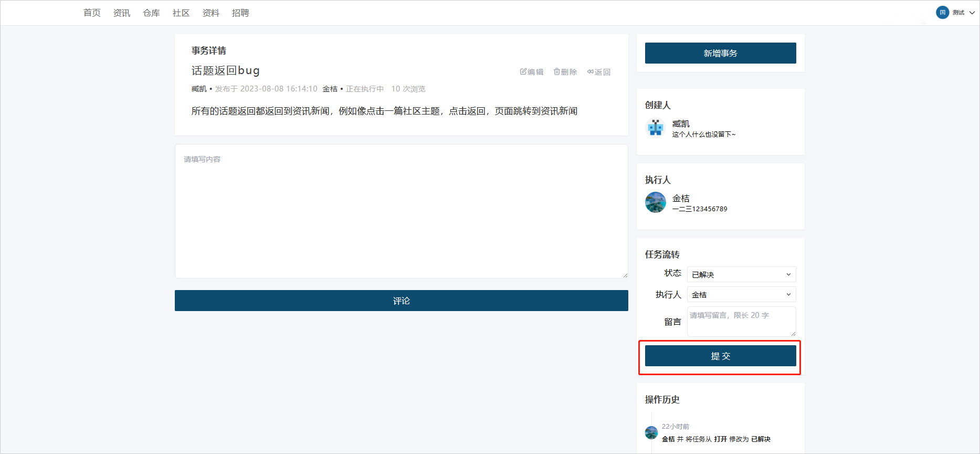Click the 新增事务 button
Viewport: 980px width, 454px height.
click(x=720, y=53)
